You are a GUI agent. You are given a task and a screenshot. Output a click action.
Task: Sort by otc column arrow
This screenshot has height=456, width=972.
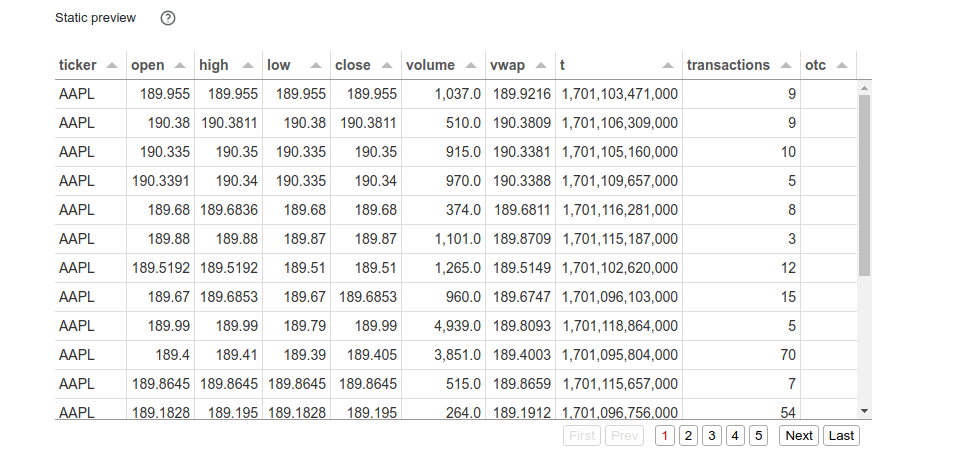[x=842, y=65]
